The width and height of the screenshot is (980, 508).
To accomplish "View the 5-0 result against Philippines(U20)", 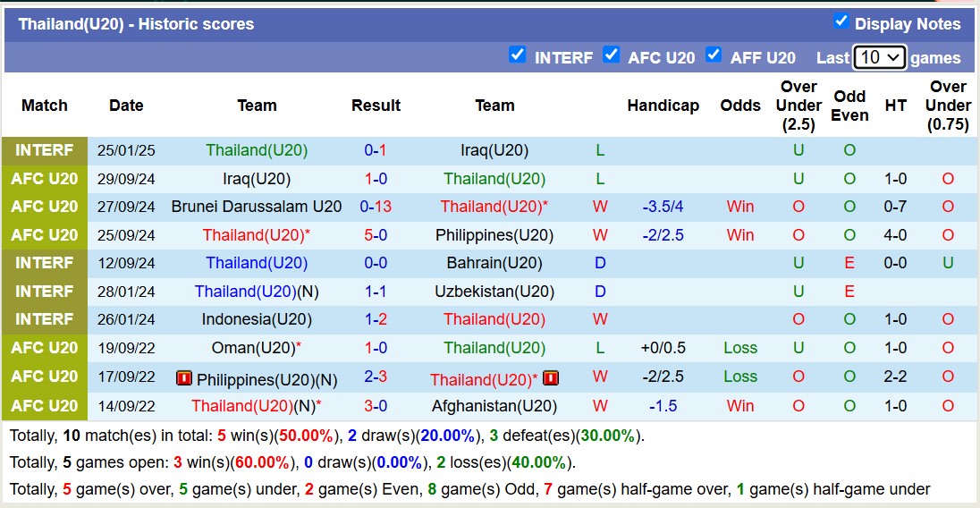I will 376,235.
